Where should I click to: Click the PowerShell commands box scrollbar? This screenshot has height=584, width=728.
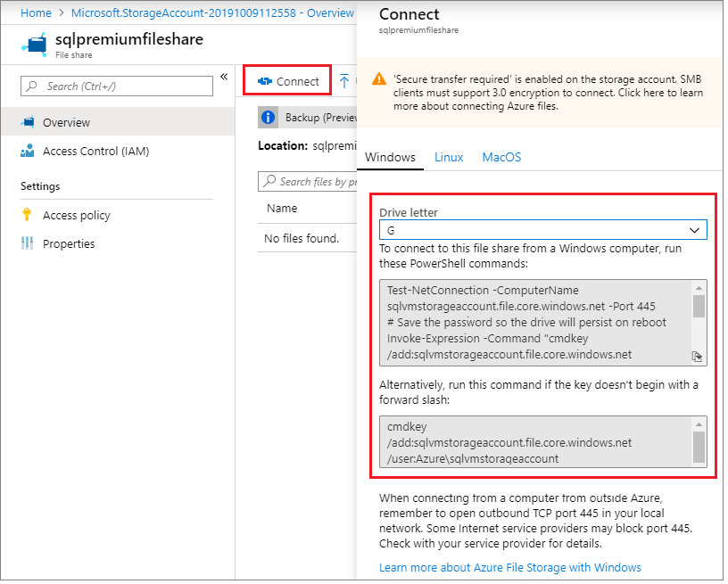click(x=699, y=307)
